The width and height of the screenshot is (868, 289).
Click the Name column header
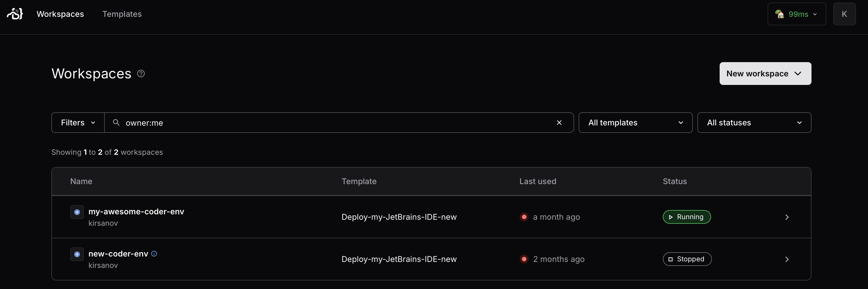pyautogui.click(x=81, y=181)
